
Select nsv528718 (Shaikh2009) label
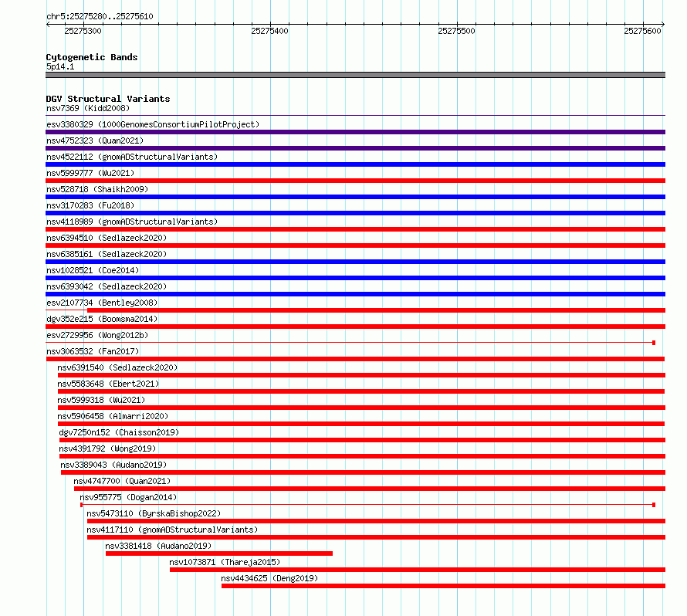(x=97, y=189)
